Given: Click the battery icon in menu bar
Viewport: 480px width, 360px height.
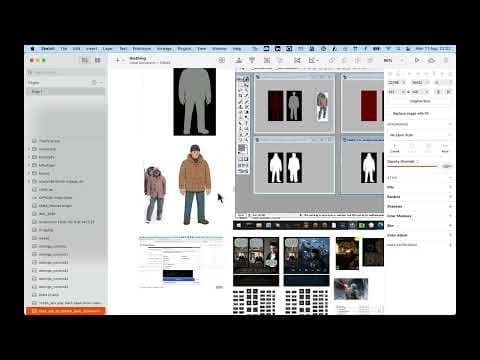Looking at the screenshot, I should [x=376, y=49].
